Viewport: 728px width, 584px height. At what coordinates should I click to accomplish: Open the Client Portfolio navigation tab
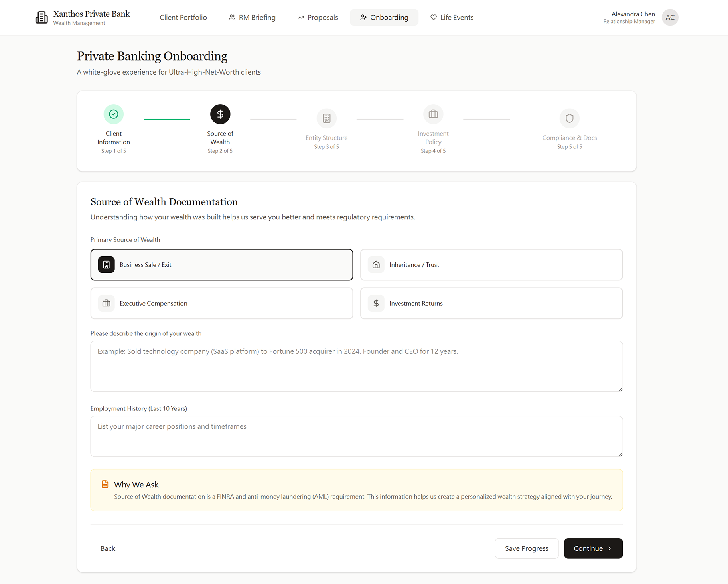tap(183, 17)
